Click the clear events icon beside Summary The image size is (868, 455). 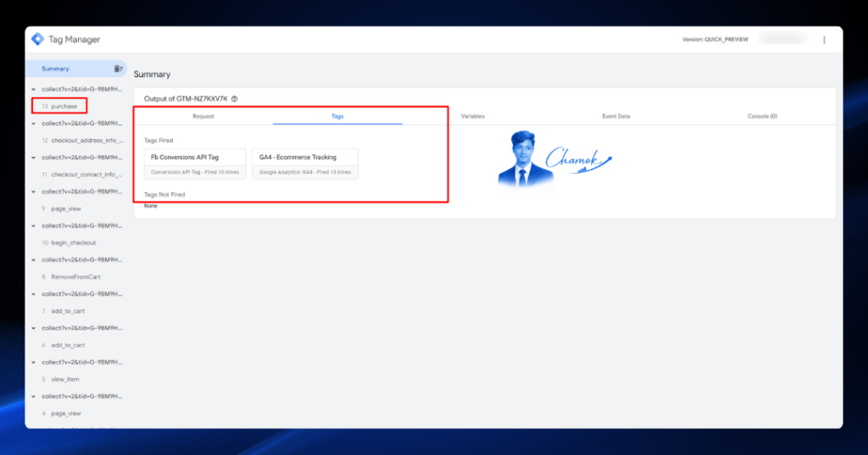coord(118,69)
